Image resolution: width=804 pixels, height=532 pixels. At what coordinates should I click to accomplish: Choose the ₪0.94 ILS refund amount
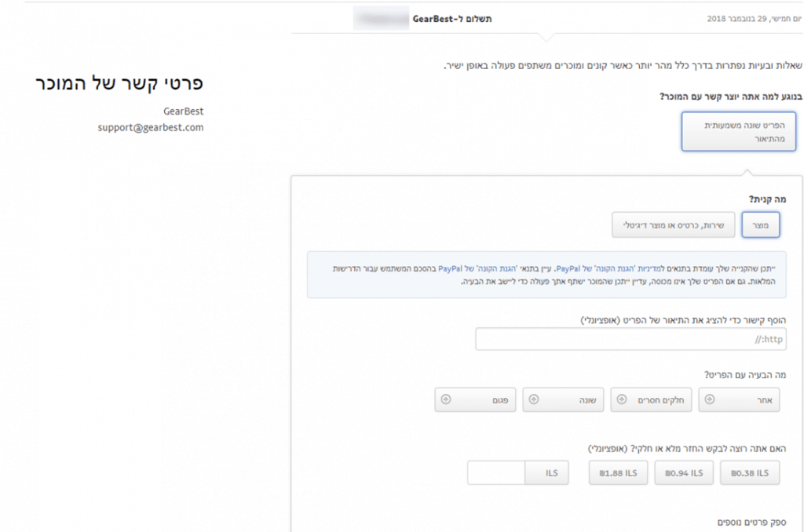point(684,472)
